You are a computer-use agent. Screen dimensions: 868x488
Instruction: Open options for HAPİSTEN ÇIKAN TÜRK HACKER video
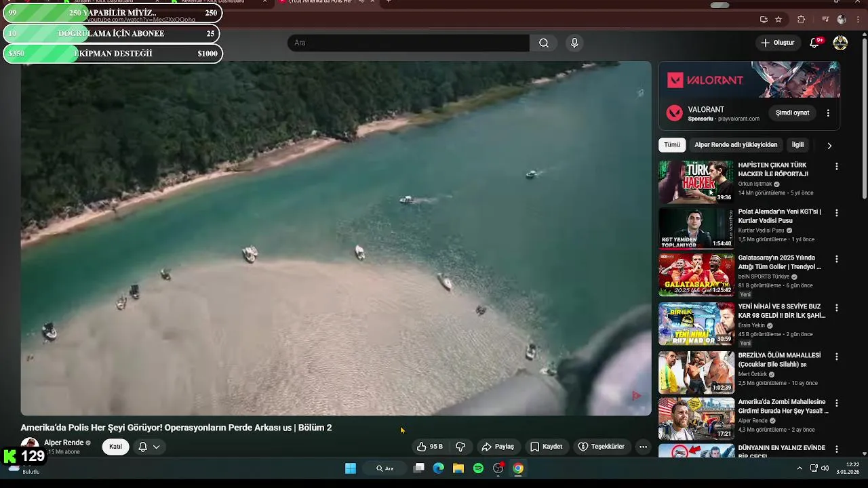pyautogui.click(x=836, y=166)
